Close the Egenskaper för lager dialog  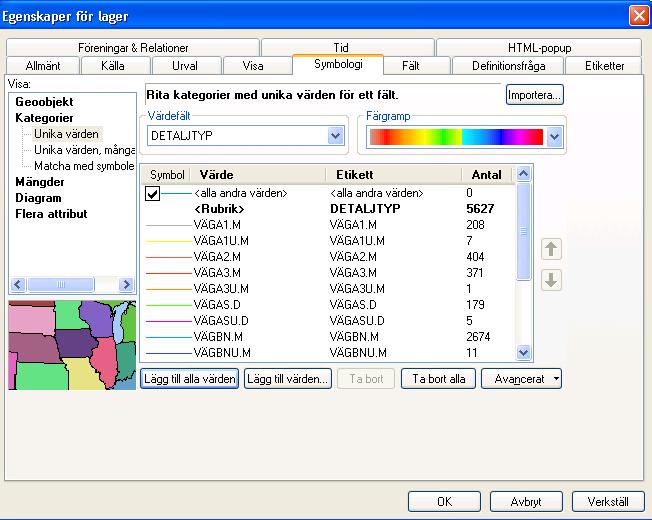(639, 16)
